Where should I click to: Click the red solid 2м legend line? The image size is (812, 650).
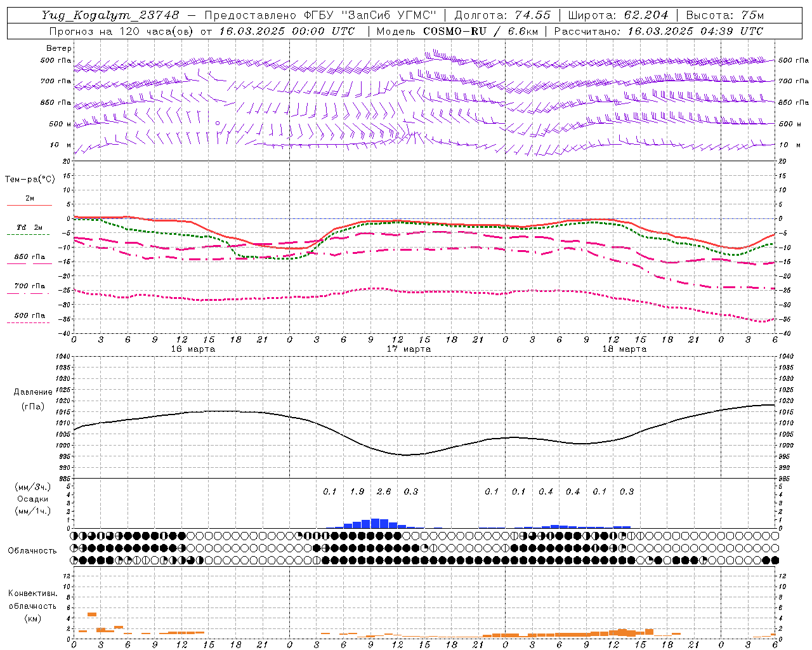tap(29, 205)
